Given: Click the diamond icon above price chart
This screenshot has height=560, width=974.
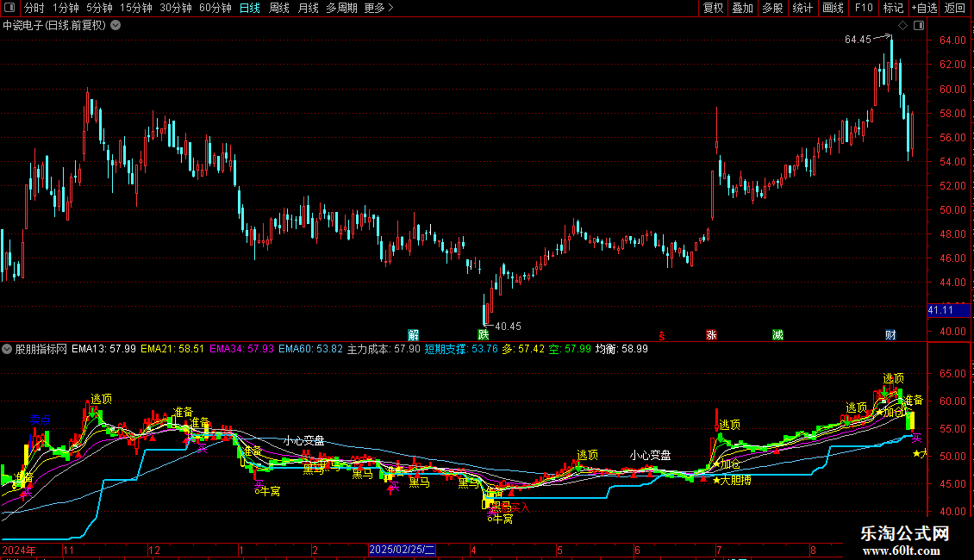Looking at the screenshot, I should point(903,26).
